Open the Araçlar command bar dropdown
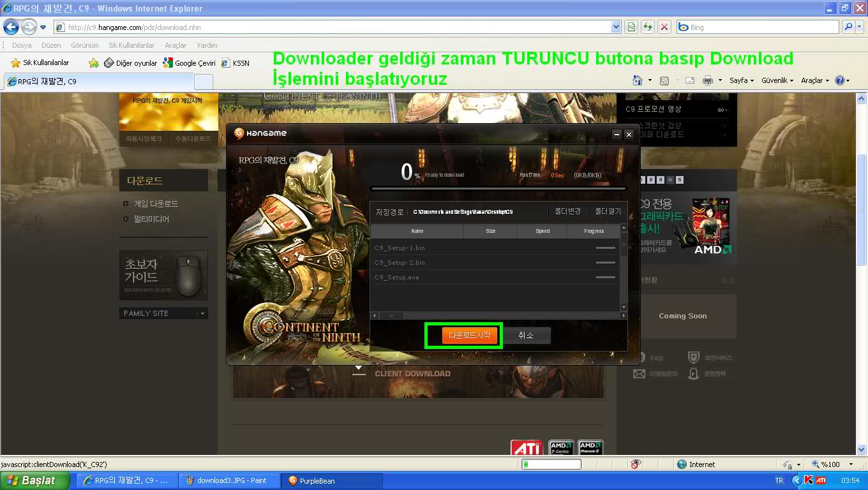The height and width of the screenshot is (490, 868). click(x=815, y=80)
